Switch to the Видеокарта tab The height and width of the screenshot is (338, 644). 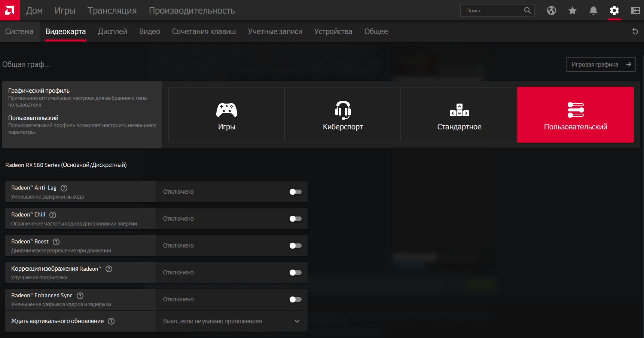[x=66, y=31]
